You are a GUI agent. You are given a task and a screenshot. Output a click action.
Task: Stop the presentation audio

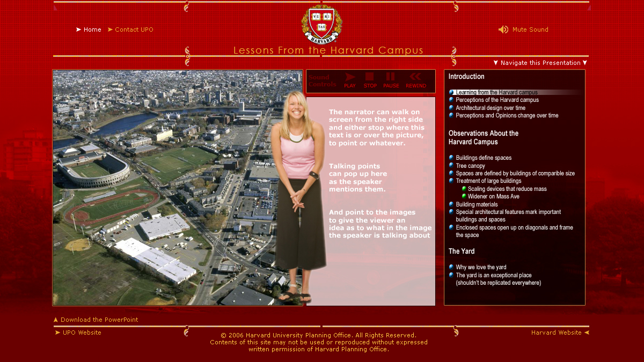[x=370, y=80]
